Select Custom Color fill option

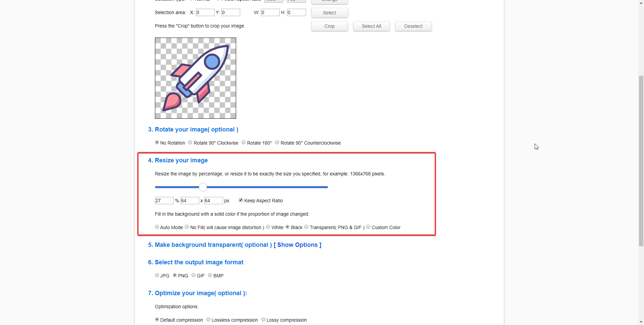coord(368,227)
